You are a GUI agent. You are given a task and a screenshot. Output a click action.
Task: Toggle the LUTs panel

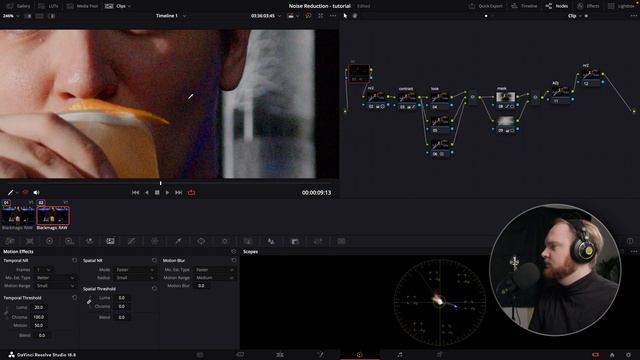coord(48,6)
